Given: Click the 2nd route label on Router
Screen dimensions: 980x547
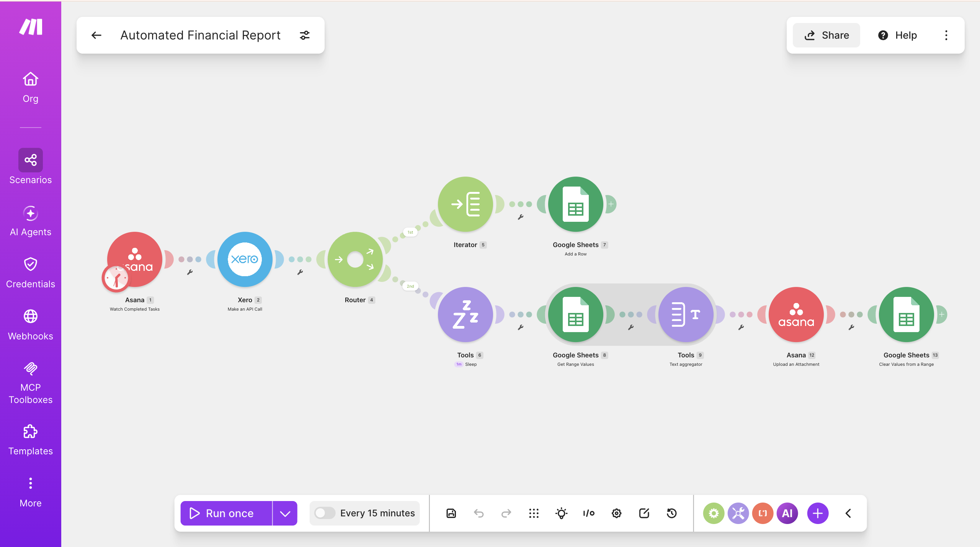Looking at the screenshot, I should pyautogui.click(x=410, y=286).
